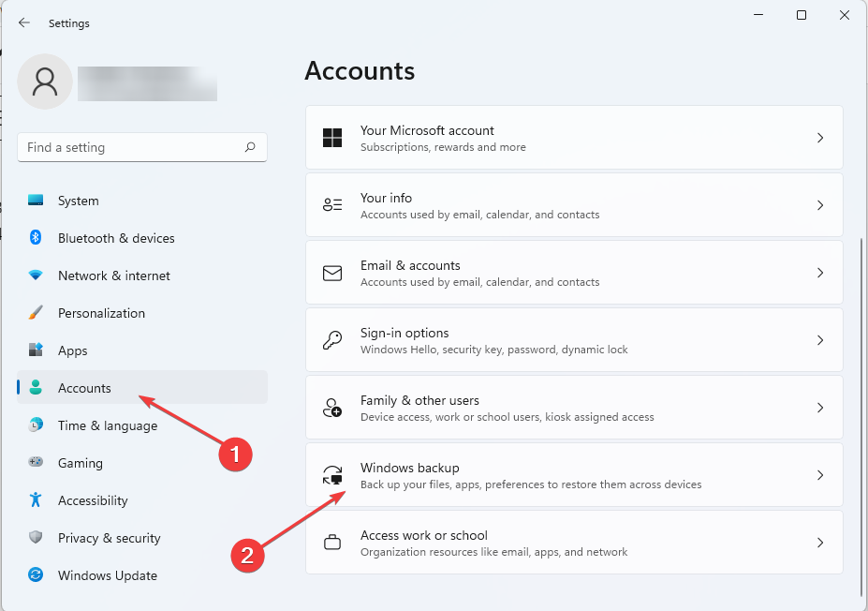
Task: Click the Family & other users icon
Action: (x=332, y=408)
